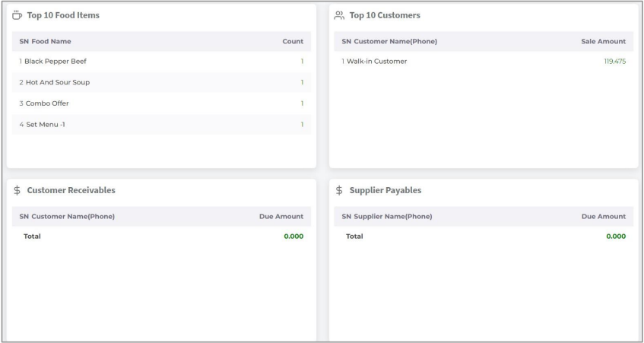This screenshot has height=343, width=644.
Task: Click the Food Name column header
Action: (52, 42)
